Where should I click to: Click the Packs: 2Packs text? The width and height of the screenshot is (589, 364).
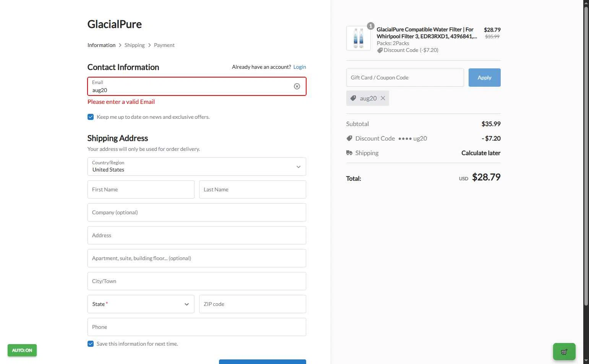pyautogui.click(x=393, y=43)
